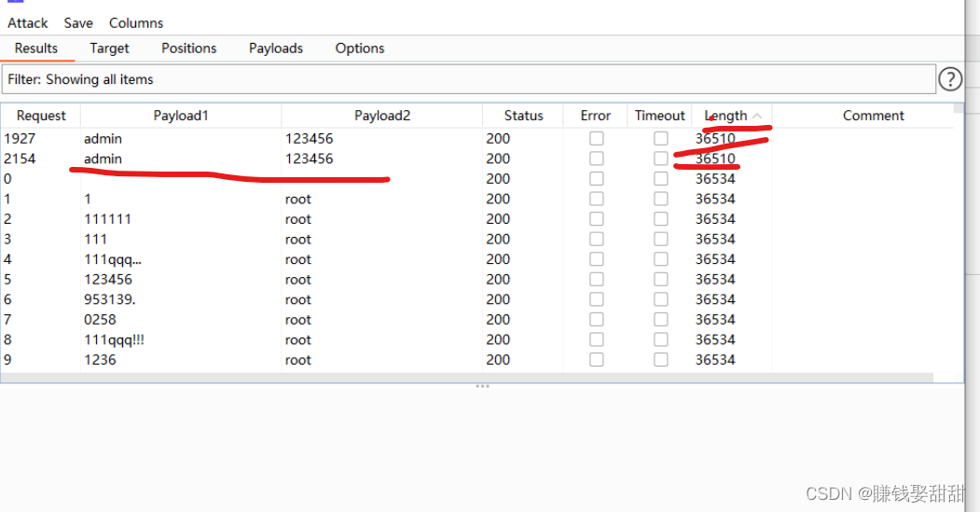This screenshot has width=980, height=512.
Task: Click the horizontal scrollbar under the results table
Action: tap(467, 378)
